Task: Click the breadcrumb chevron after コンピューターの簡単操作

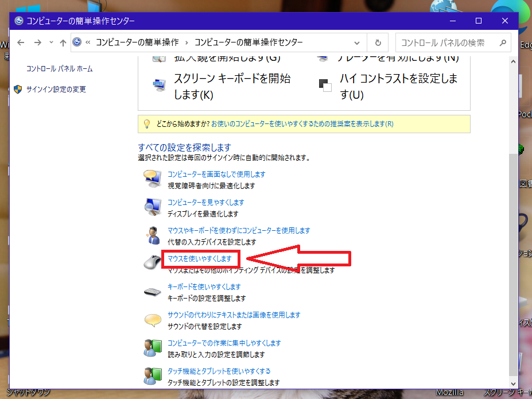Action: 187,42
